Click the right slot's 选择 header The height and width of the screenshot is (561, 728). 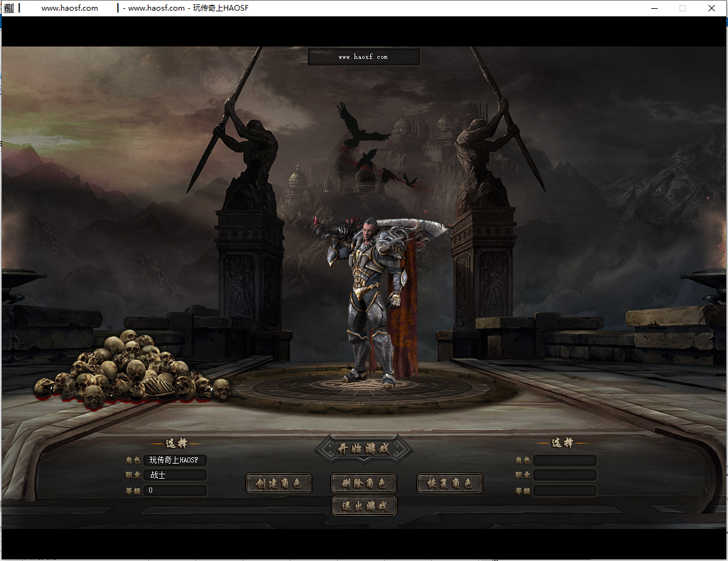562,443
